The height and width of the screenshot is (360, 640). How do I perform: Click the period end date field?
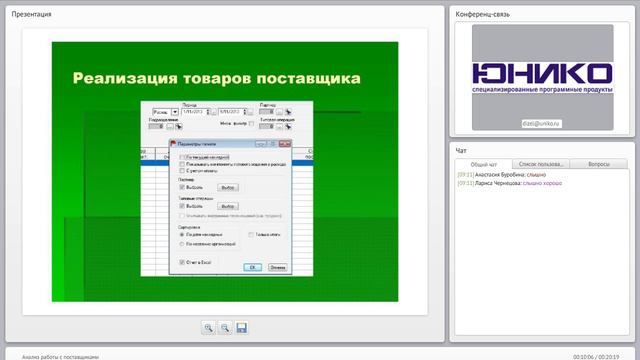(x=233, y=112)
